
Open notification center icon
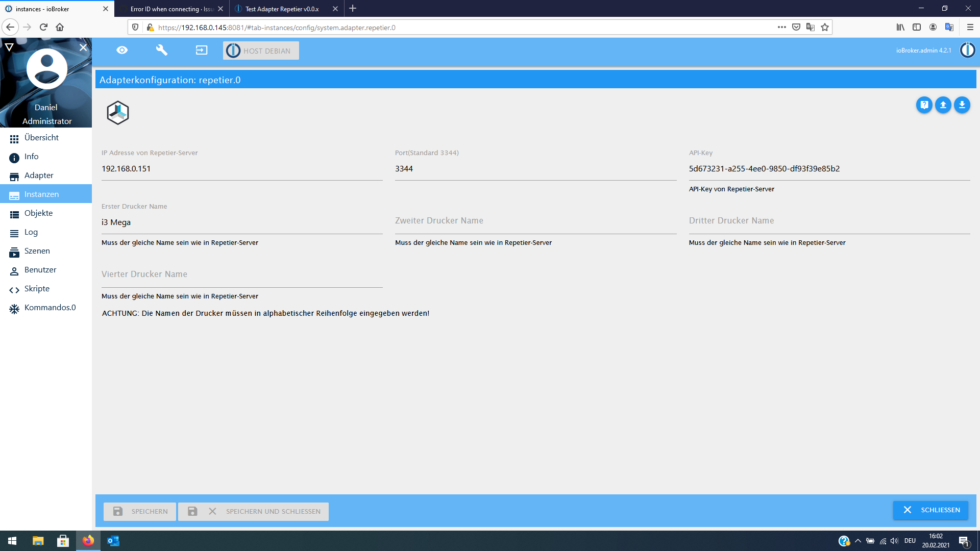pyautogui.click(x=964, y=541)
